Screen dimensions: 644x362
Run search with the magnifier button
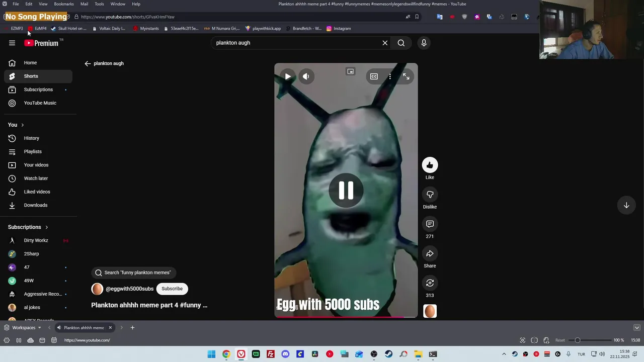tap(401, 43)
